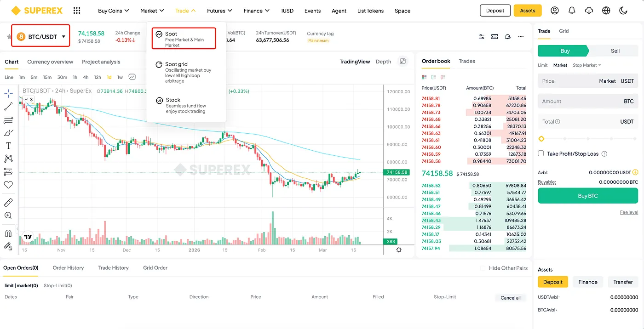This screenshot has width=644, height=329.
Task: Click Cancel all orders
Action: [x=511, y=298]
